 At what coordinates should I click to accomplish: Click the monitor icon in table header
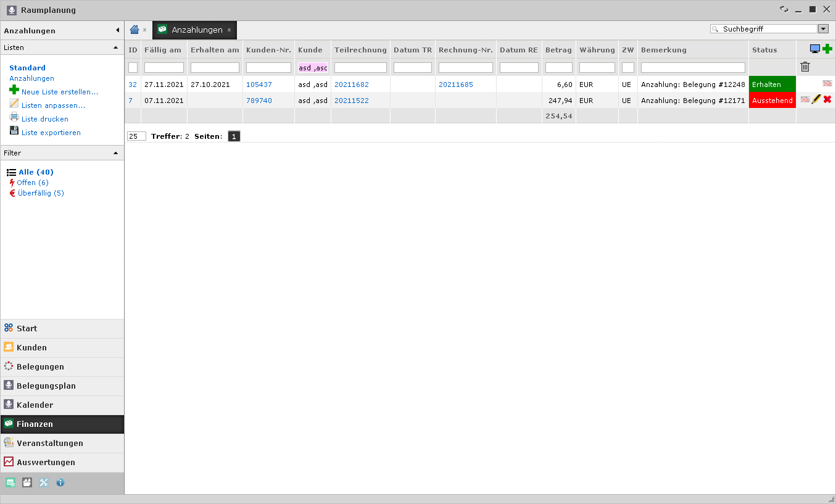coord(815,49)
